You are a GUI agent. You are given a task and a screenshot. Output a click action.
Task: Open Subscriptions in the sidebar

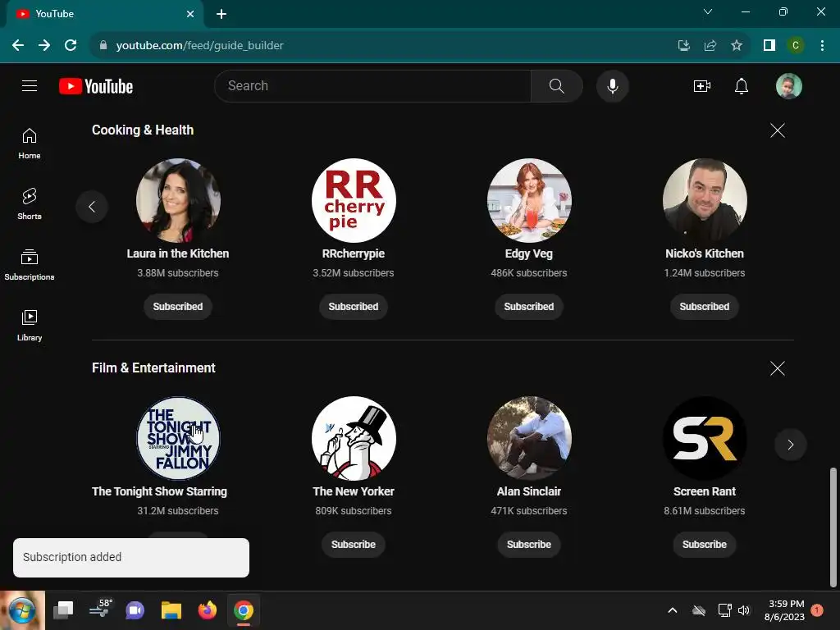30,265
